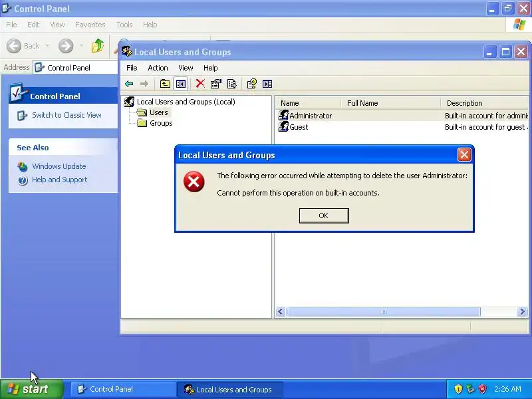Click the red Delete X toolbar icon
The image size is (532, 399).
[200, 84]
